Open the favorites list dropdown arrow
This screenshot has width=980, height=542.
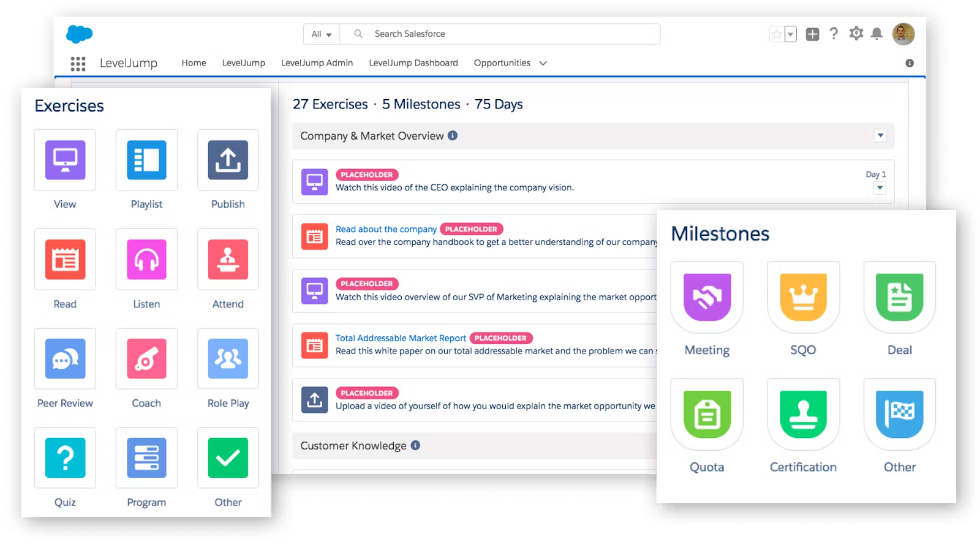coord(791,34)
